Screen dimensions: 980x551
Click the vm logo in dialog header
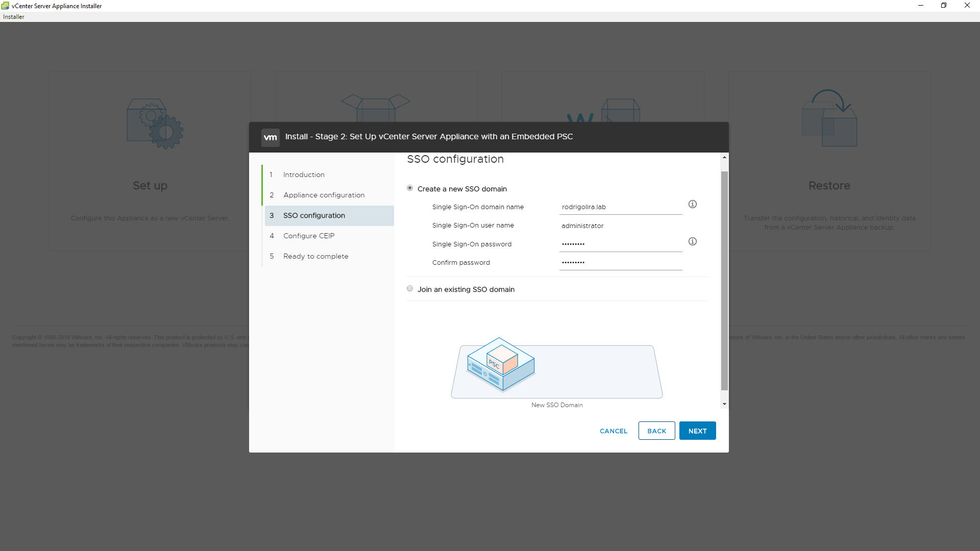coord(270,137)
